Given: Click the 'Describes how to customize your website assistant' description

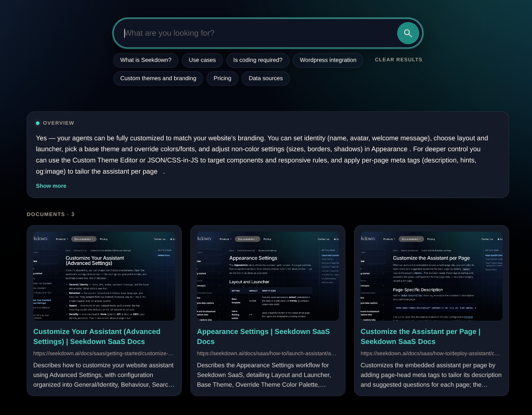Looking at the screenshot, I should click(x=104, y=375).
